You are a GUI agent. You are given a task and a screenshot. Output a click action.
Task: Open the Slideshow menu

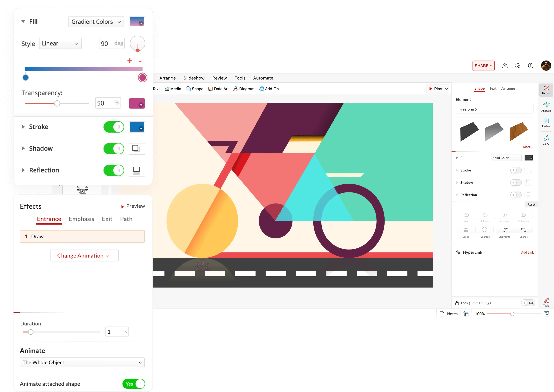(194, 78)
